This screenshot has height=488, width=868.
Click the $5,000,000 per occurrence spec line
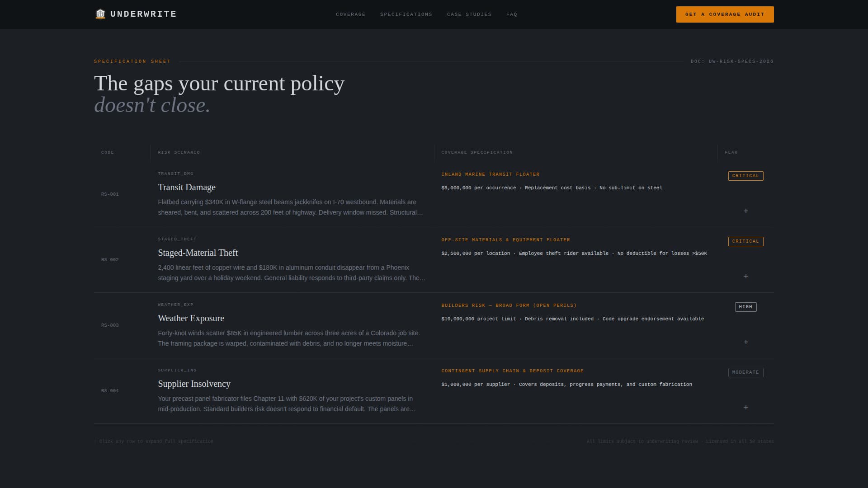click(552, 188)
